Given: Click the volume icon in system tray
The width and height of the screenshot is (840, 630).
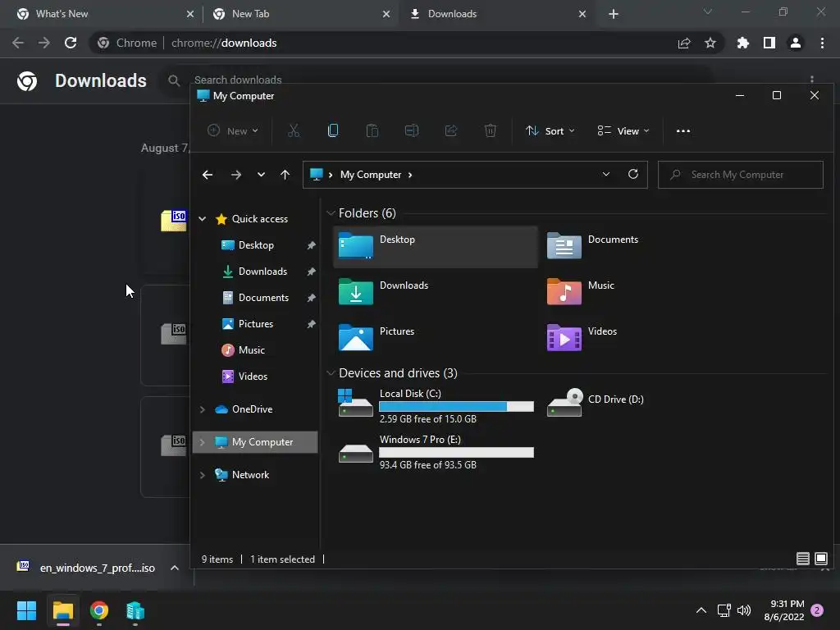Looking at the screenshot, I should (744, 610).
